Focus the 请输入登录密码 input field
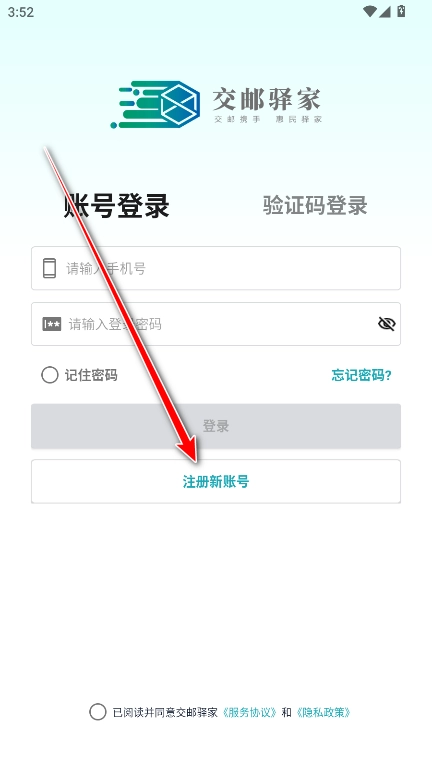Viewport: 432px width, 768px height. (216, 324)
